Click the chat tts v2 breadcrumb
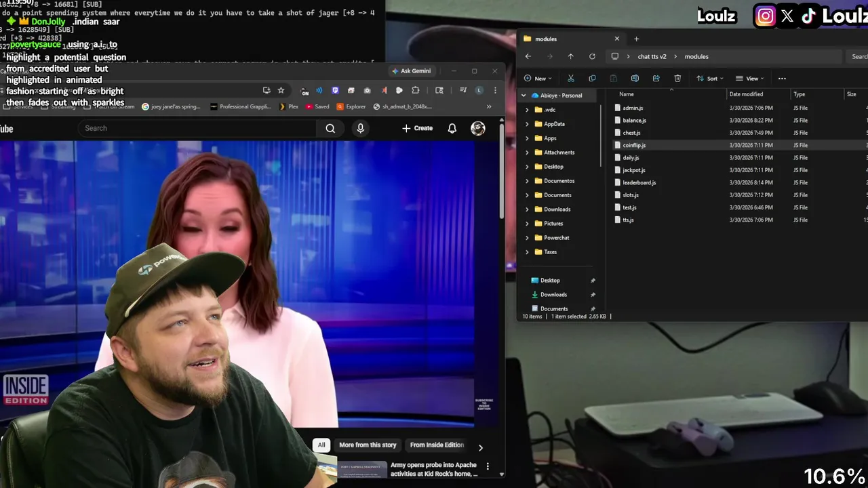This screenshot has width=868, height=488. (x=652, y=56)
